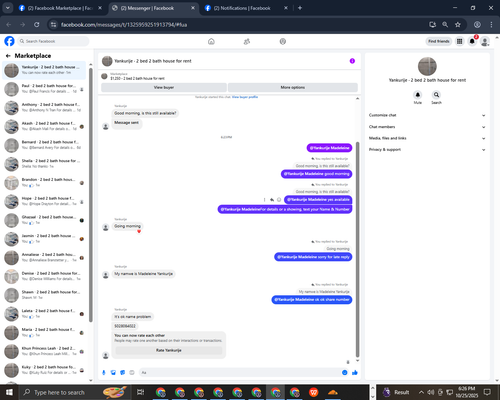500x400 pixels.
Task: Click the message input box
Action: [x=239, y=372]
